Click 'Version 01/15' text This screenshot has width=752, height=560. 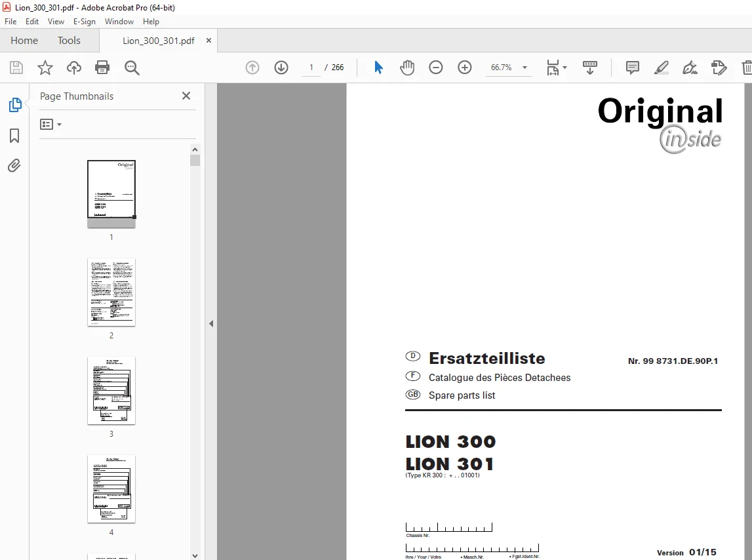(686, 552)
